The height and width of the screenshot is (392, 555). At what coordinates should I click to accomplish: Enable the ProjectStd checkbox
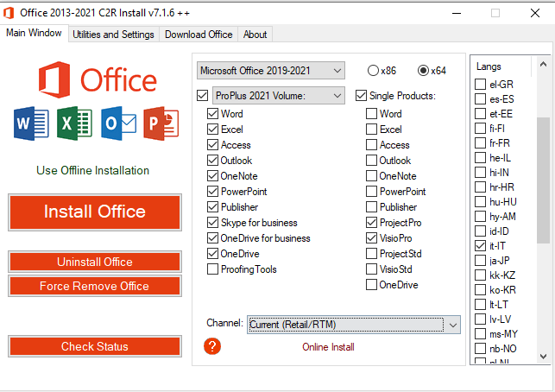pos(371,254)
